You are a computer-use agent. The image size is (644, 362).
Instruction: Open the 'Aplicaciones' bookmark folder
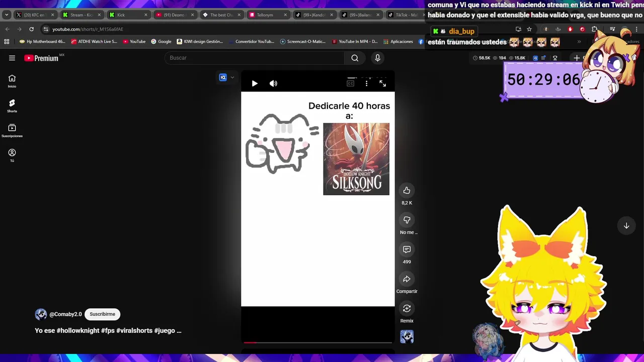[398, 42]
